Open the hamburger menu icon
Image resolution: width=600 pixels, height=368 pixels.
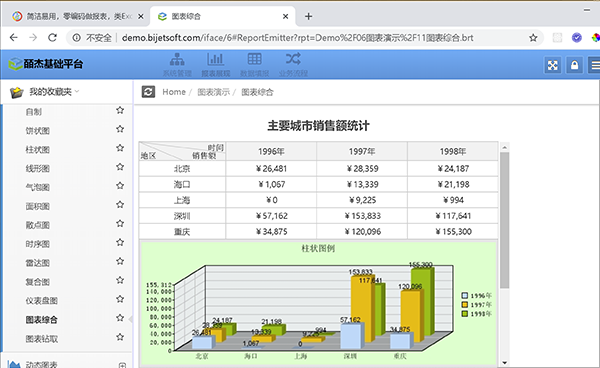click(x=595, y=65)
